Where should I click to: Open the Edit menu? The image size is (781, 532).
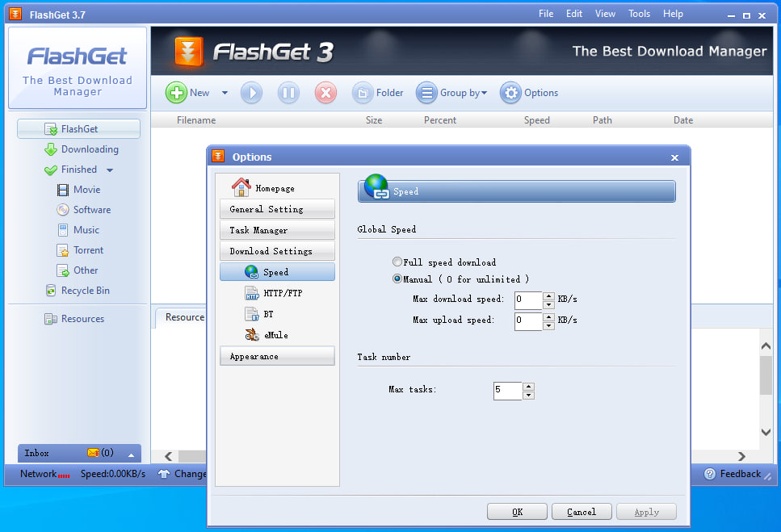(573, 14)
